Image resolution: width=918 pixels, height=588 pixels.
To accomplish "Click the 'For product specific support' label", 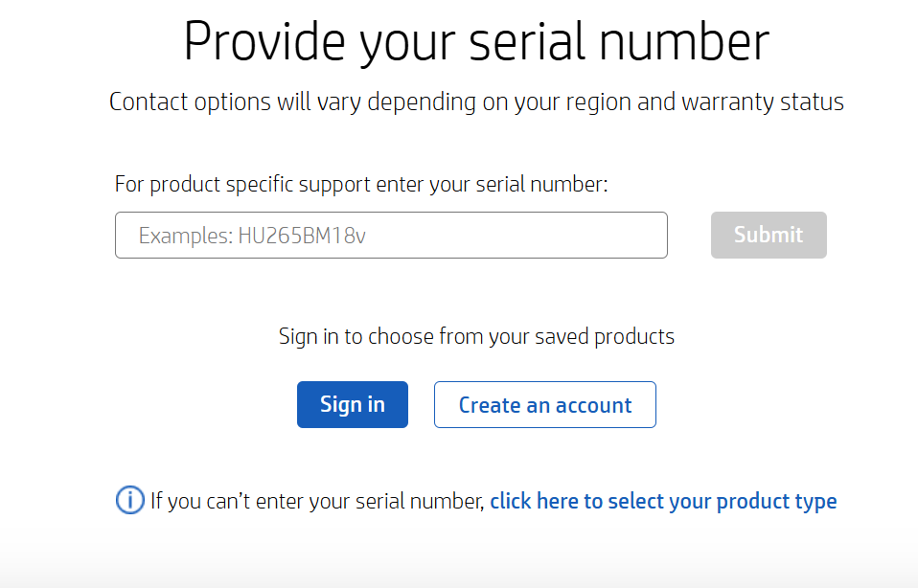I will click(x=361, y=184).
